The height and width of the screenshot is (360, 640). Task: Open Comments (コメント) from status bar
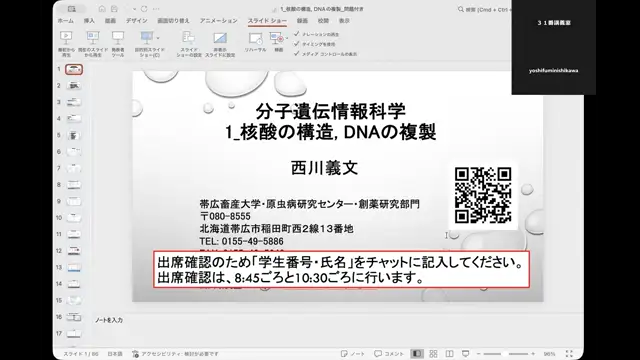pyautogui.click(x=389, y=354)
